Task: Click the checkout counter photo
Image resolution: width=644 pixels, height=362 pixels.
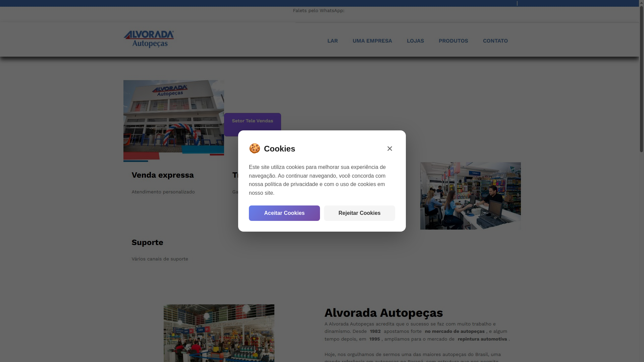Action: (x=470, y=196)
